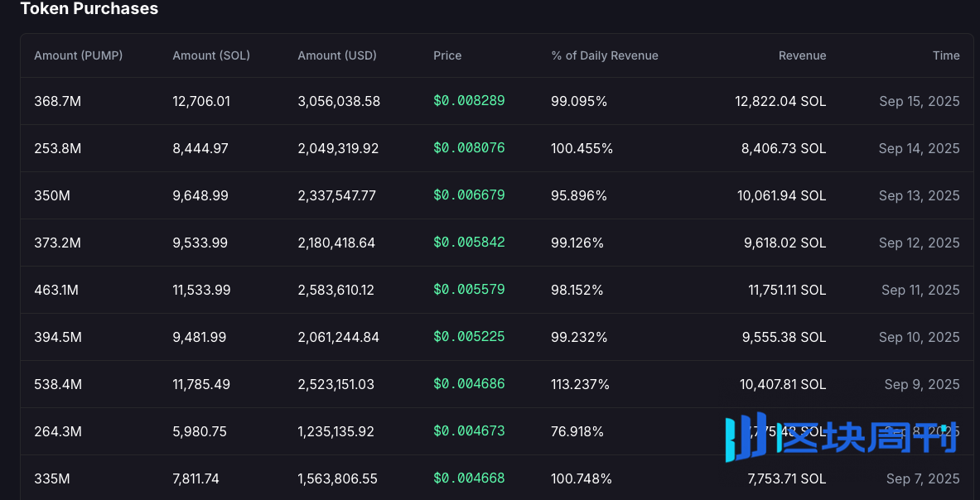Select the 8,406.73 SOL revenue value
This screenshot has width=980, height=500.
[784, 148]
